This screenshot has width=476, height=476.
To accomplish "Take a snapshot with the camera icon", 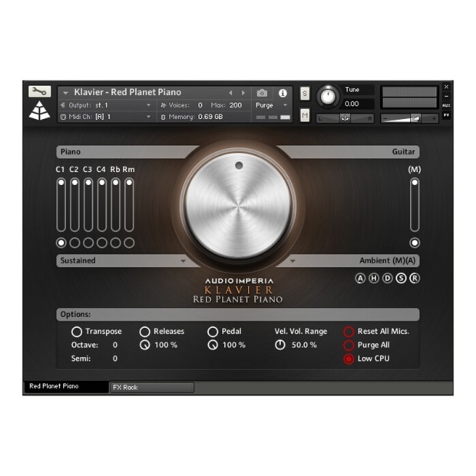I will coord(262,93).
